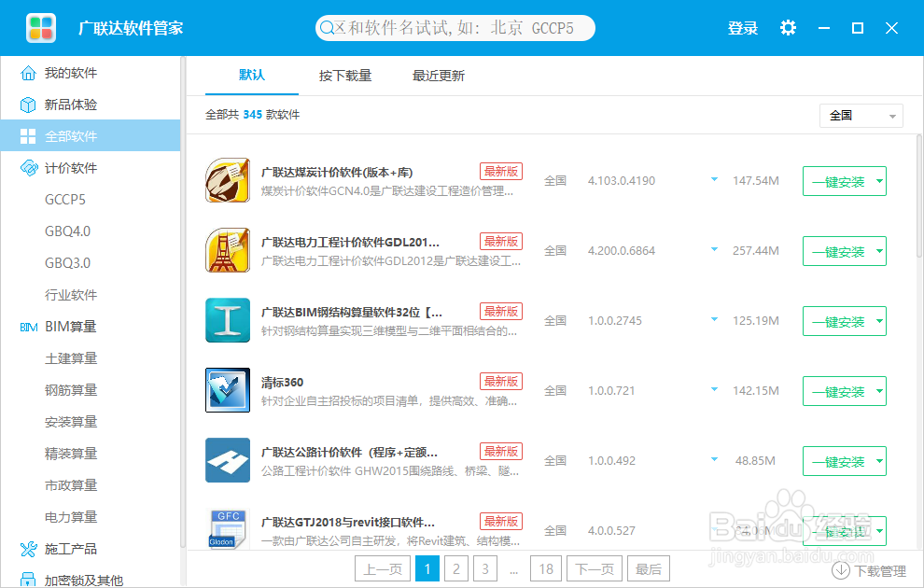Click the 下载管理 download arrow icon

pos(840,570)
